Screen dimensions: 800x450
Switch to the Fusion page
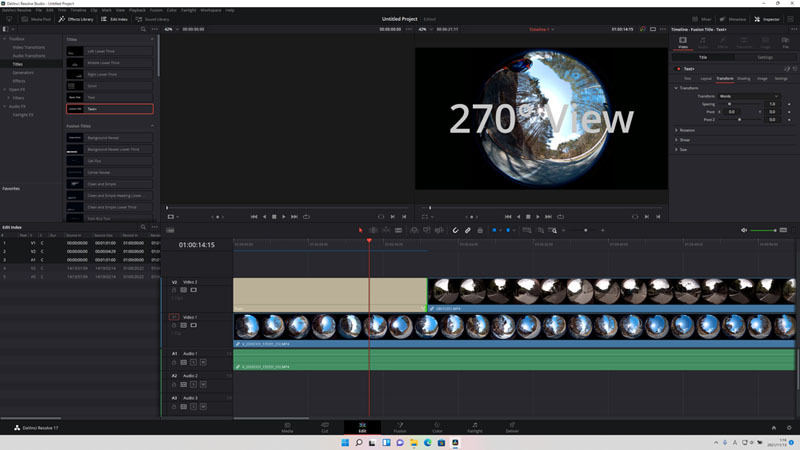point(400,427)
